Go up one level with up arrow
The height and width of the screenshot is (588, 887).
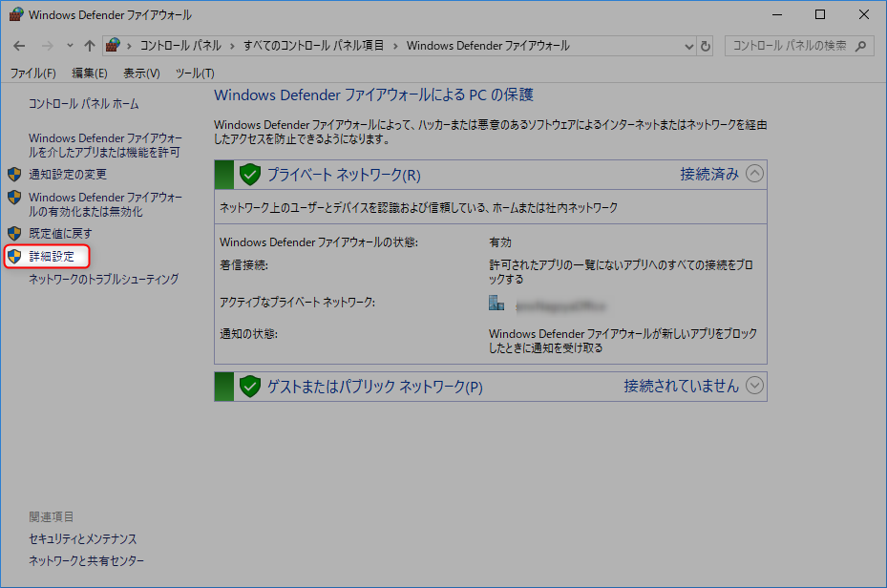coord(90,46)
